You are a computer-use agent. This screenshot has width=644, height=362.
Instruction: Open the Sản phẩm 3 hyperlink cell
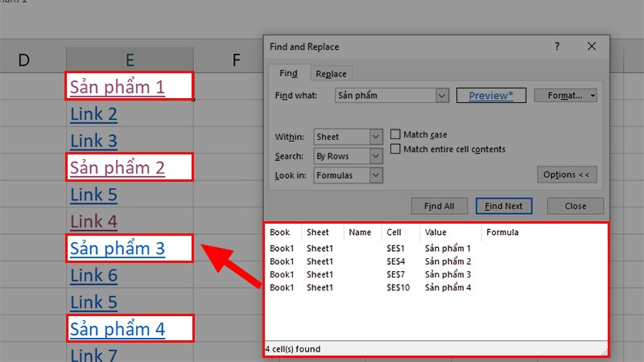click(118, 249)
